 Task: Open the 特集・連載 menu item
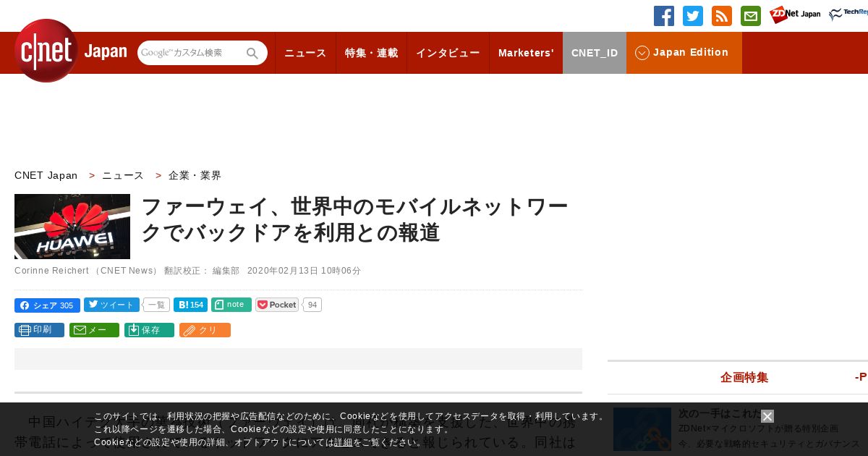371,53
